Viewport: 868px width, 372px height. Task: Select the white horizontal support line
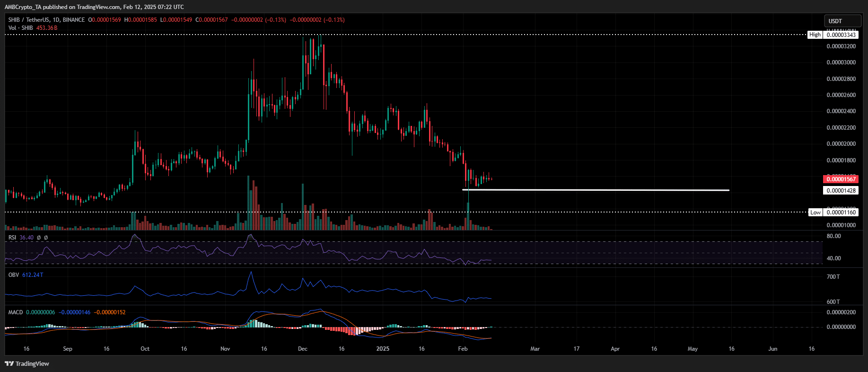tap(596, 190)
